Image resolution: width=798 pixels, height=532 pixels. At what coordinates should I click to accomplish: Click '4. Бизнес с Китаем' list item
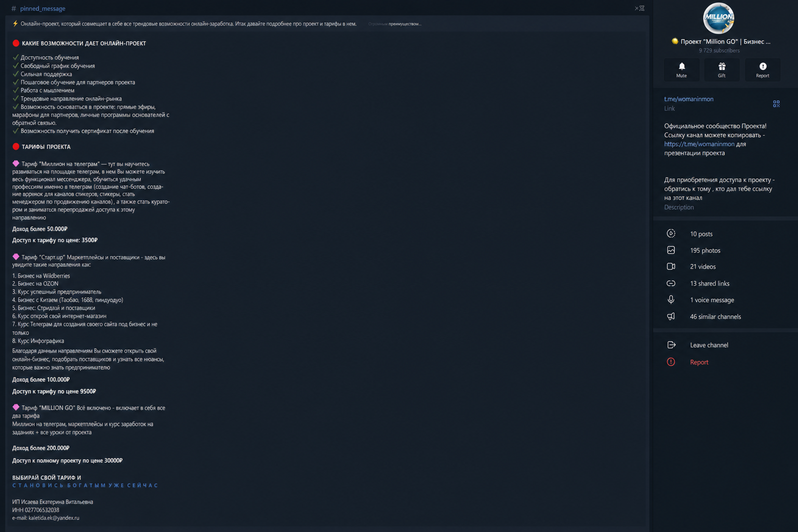click(x=68, y=300)
